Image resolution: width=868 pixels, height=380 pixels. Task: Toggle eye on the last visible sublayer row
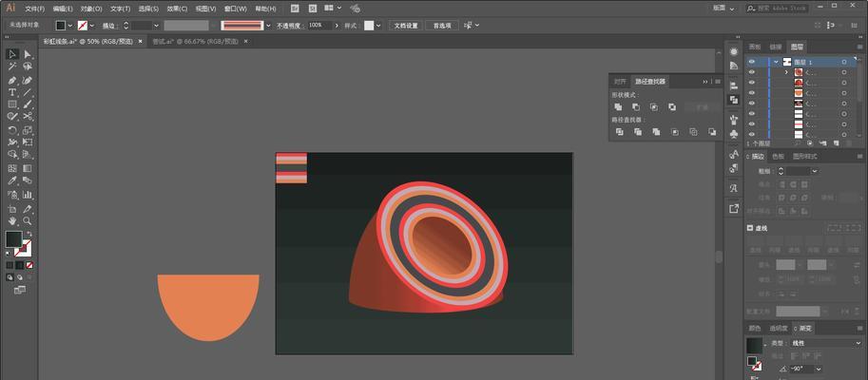point(751,134)
